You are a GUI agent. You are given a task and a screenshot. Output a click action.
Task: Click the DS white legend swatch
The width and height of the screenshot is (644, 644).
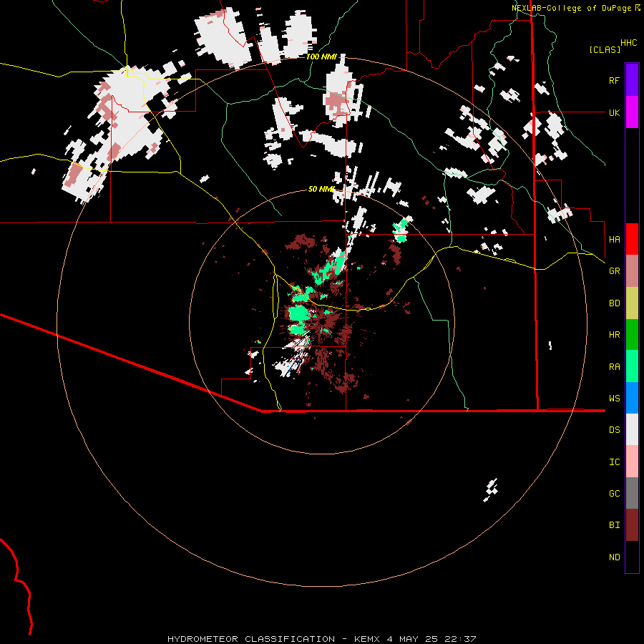632,429
